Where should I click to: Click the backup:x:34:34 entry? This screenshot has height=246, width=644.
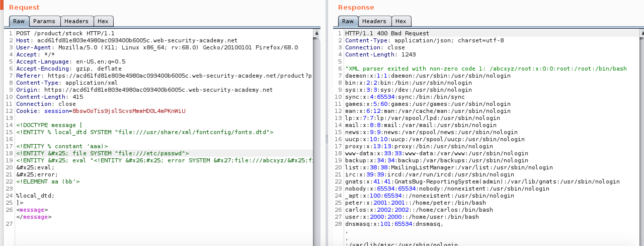pyautogui.click(x=437, y=160)
